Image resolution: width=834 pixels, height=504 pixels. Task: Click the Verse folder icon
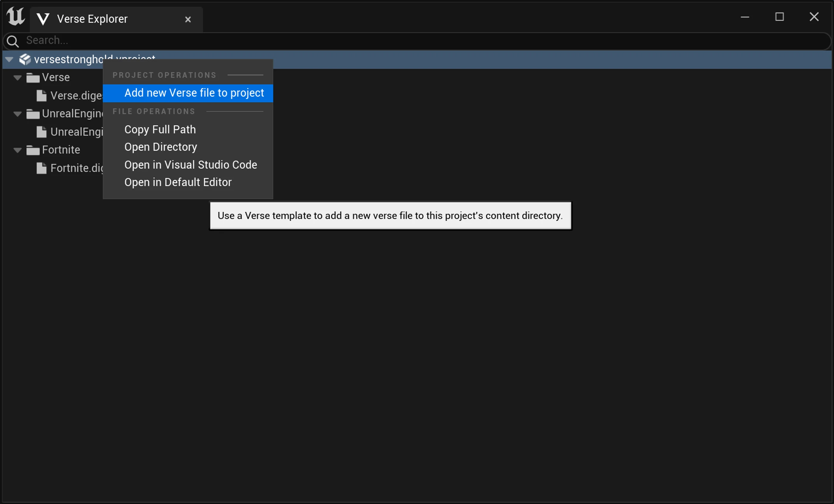pyautogui.click(x=33, y=78)
